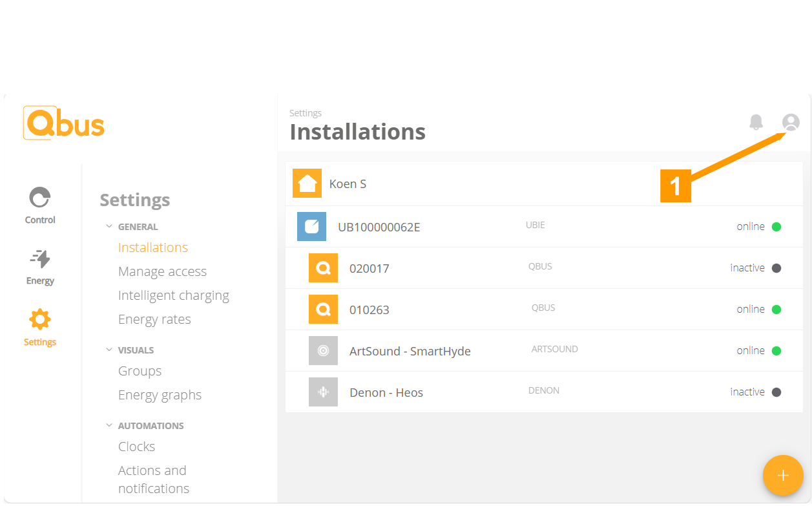Click inactive status dot for Denon - Heos

coord(776,392)
